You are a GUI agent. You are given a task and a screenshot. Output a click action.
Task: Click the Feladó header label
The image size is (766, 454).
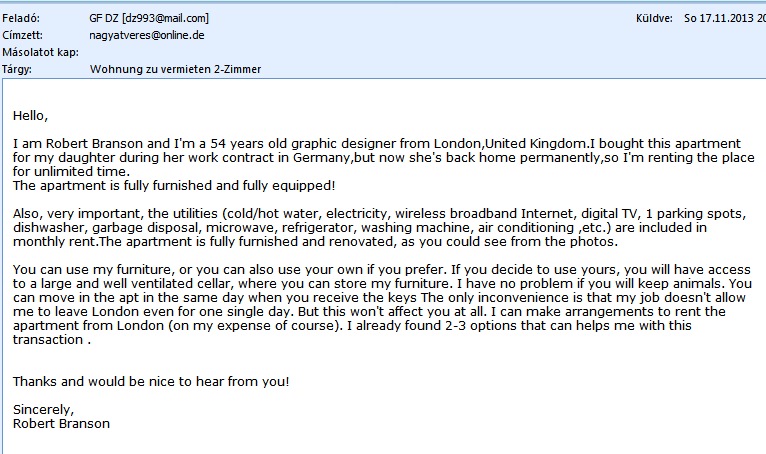click(20, 18)
